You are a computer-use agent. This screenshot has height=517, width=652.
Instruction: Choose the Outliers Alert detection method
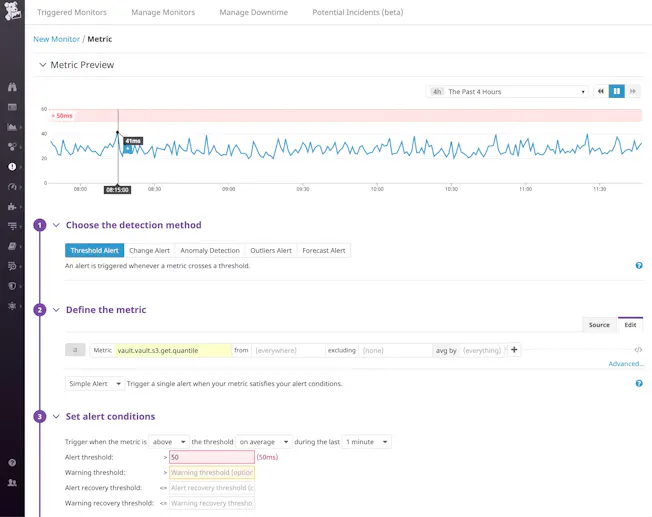[271, 251]
